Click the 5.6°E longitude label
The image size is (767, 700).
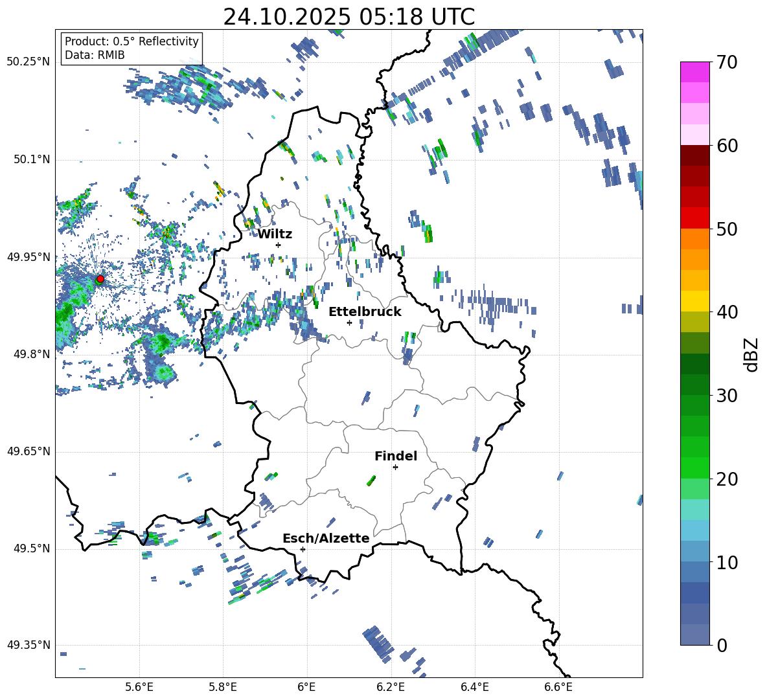tap(139, 687)
